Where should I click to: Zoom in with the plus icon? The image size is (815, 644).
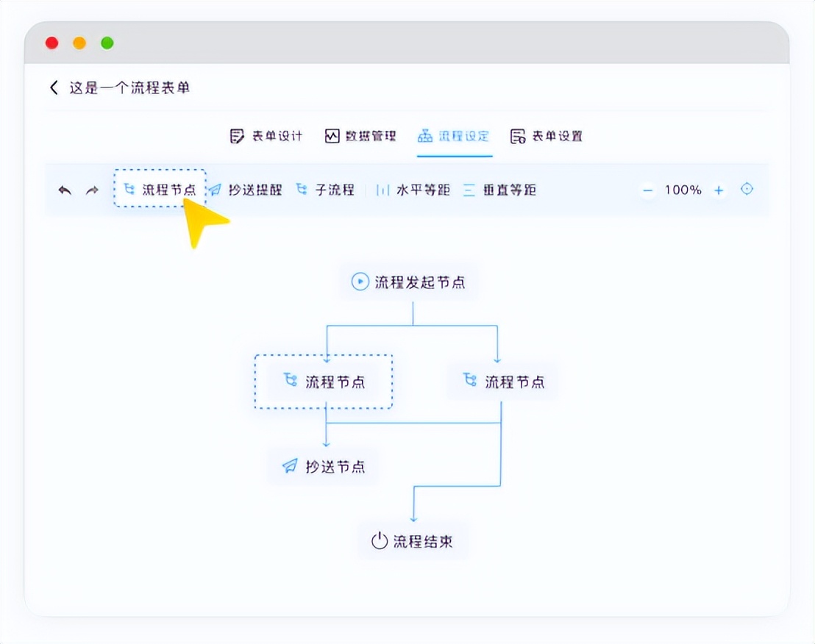coord(718,190)
